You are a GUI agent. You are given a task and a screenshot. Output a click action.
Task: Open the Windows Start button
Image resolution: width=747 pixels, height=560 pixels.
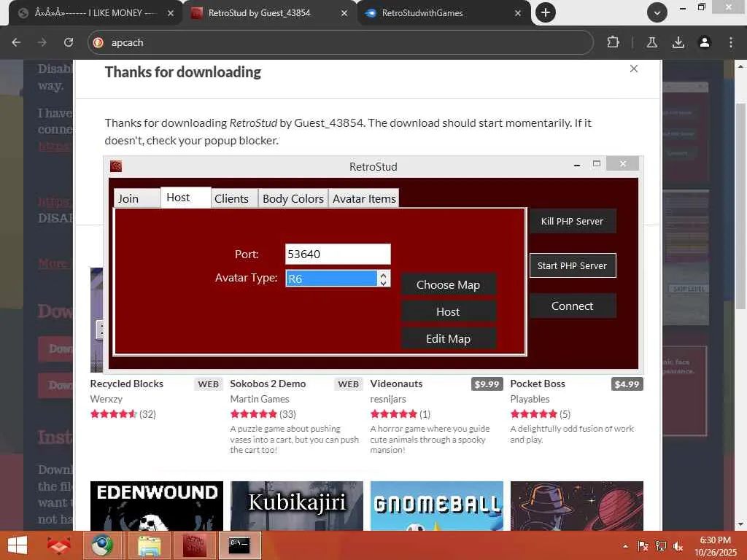[x=18, y=545]
